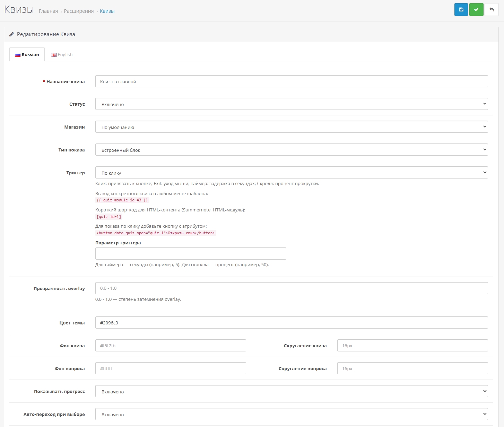The width and height of the screenshot is (504, 427).
Task: Click the Фон квиза color input
Action: pos(171,346)
